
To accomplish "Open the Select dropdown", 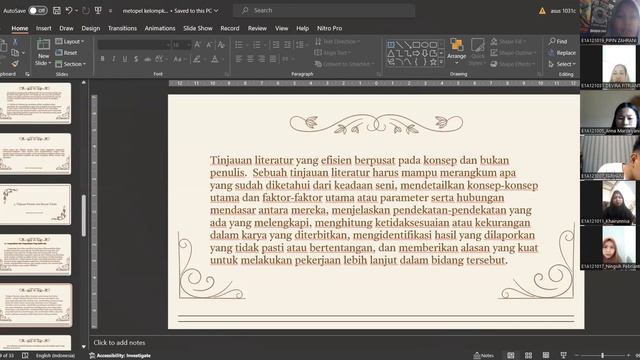I will click(562, 64).
